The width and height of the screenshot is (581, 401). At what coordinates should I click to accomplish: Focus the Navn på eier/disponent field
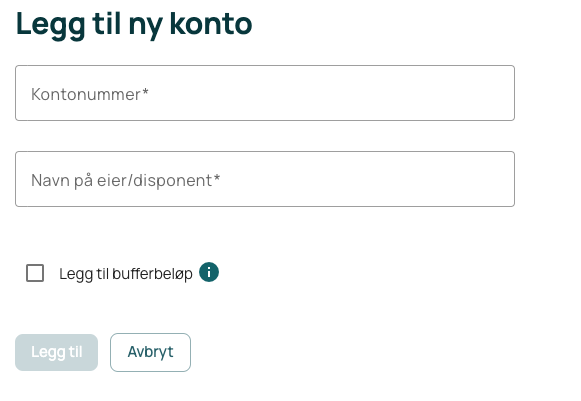click(265, 179)
